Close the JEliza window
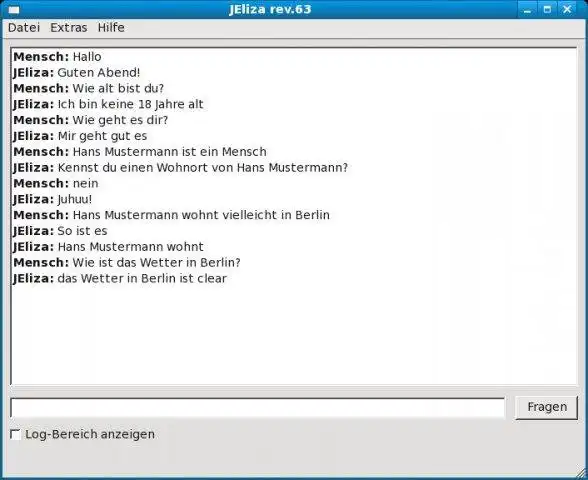588x480 pixels. click(x=567, y=9)
